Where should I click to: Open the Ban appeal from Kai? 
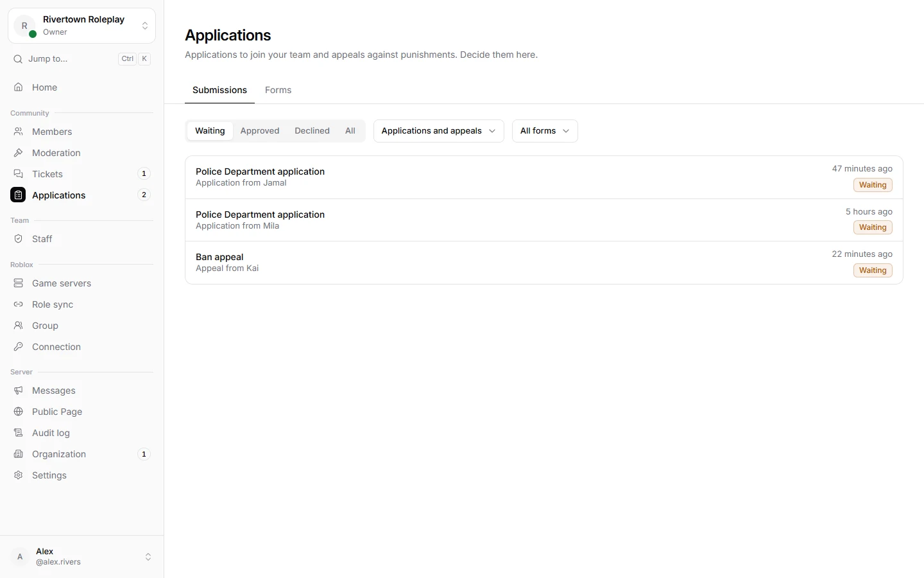tap(544, 263)
